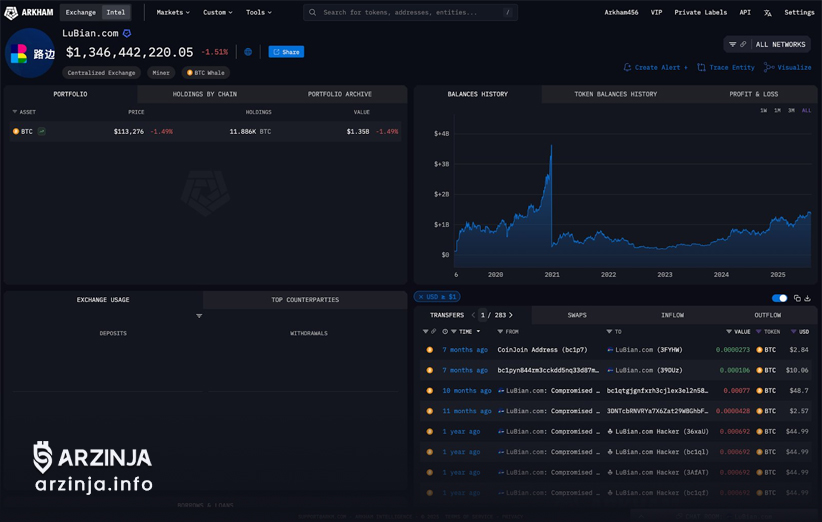Switch to the Outflow tab
The height and width of the screenshot is (522, 822).
coord(767,316)
